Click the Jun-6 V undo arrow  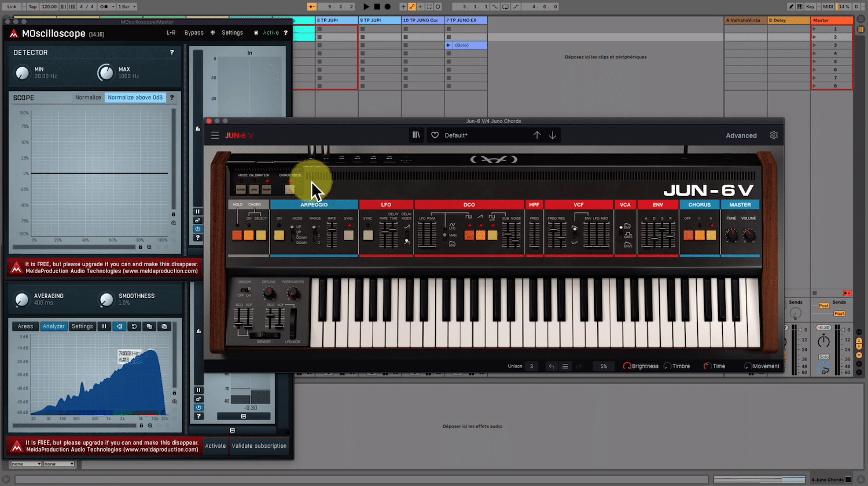tap(551, 366)
